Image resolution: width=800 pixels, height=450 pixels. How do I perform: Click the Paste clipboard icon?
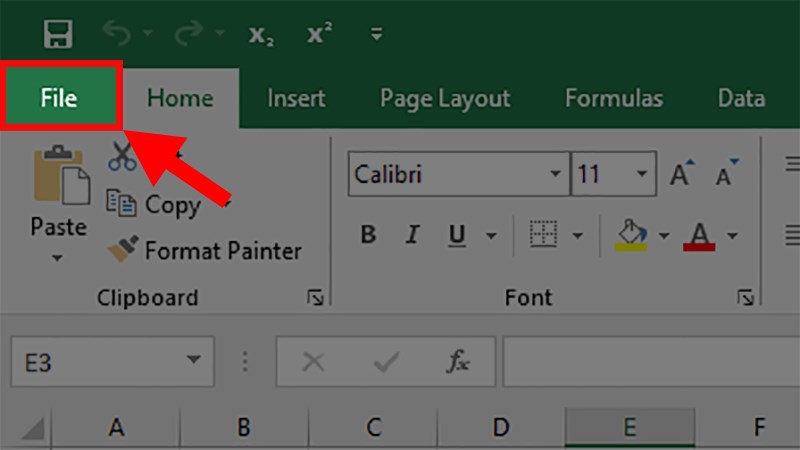coord(60,177)
